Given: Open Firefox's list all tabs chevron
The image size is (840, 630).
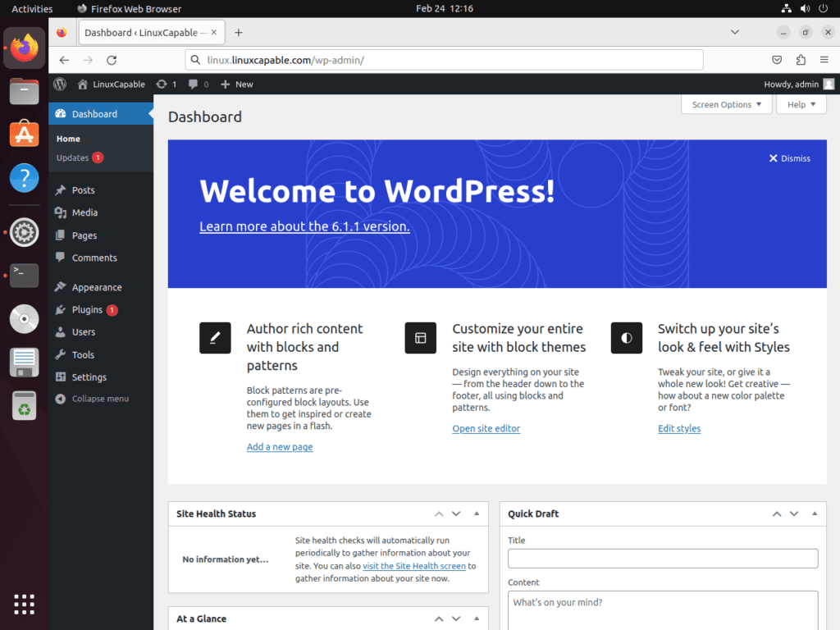Looking at the screenshot, I should click(734, 32).
